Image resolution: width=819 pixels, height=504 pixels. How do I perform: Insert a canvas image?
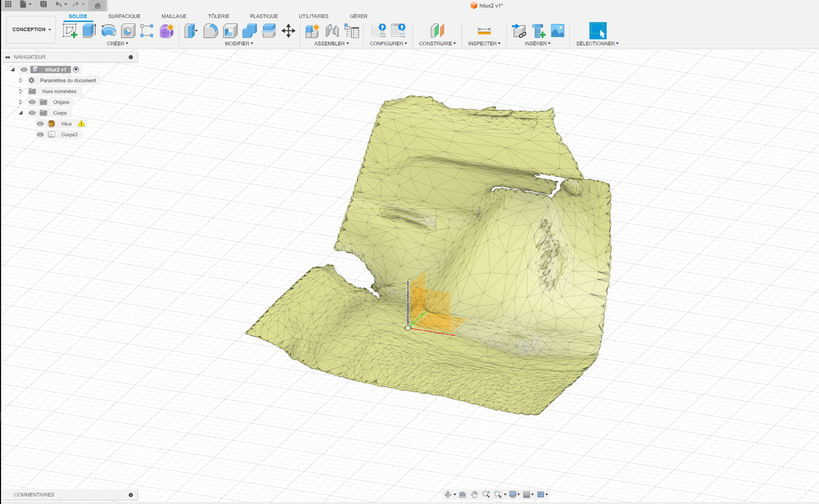pos(557,31)
